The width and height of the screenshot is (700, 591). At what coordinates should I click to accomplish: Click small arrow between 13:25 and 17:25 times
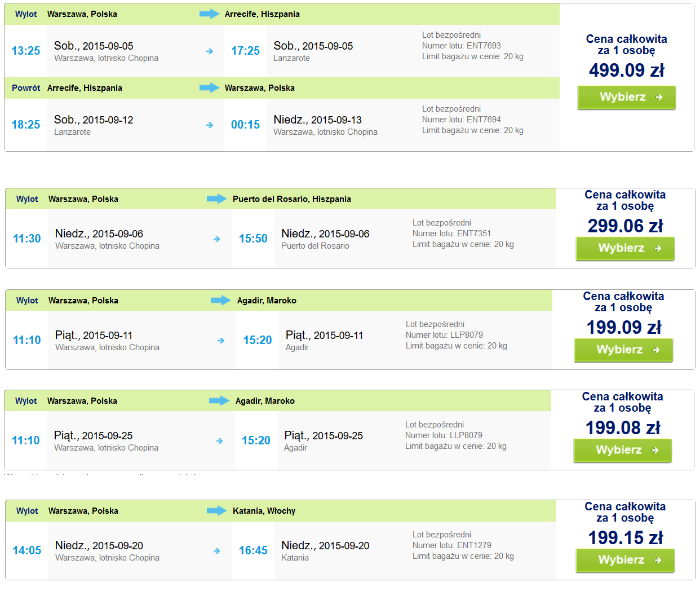[x=210, y=51]
